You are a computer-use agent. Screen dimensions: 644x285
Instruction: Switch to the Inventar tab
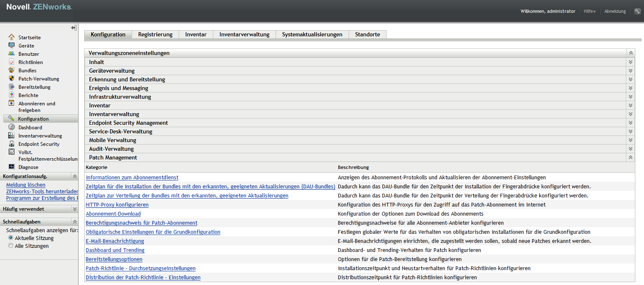tap(196, 34)
